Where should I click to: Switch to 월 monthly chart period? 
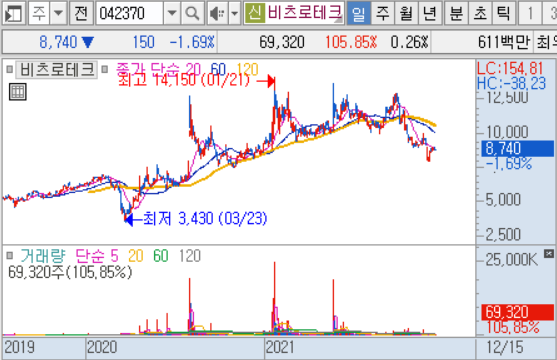point(406,14)
